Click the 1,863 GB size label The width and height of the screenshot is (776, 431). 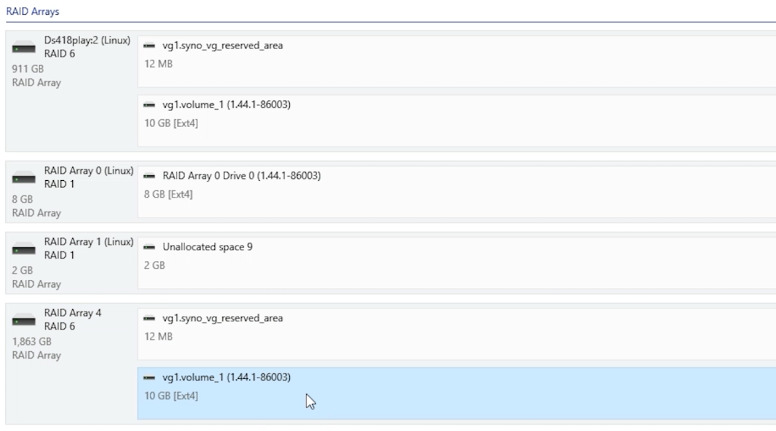[x=32, y=341]
